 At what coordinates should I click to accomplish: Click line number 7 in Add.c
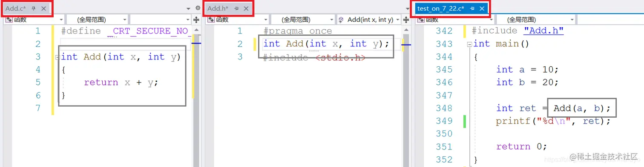pos(38,108)
